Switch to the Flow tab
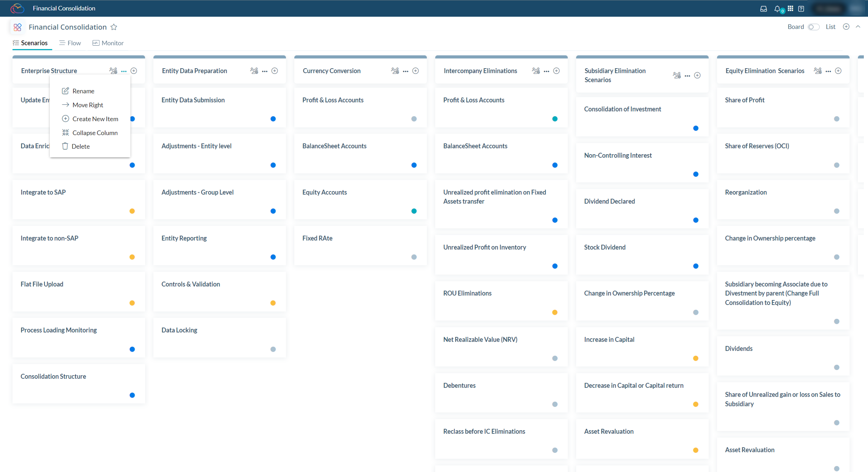The height and width of the screenshot is (472, 868). tap(70, 43)
